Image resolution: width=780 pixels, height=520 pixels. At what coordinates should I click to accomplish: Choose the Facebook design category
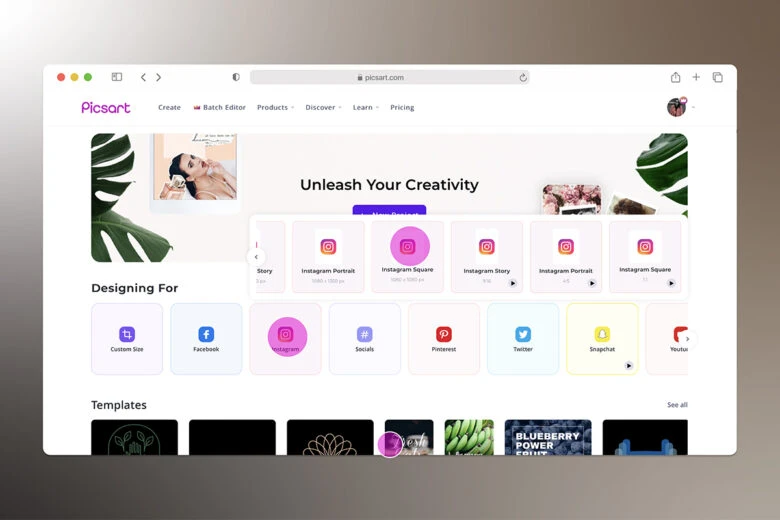click(206, 338)
